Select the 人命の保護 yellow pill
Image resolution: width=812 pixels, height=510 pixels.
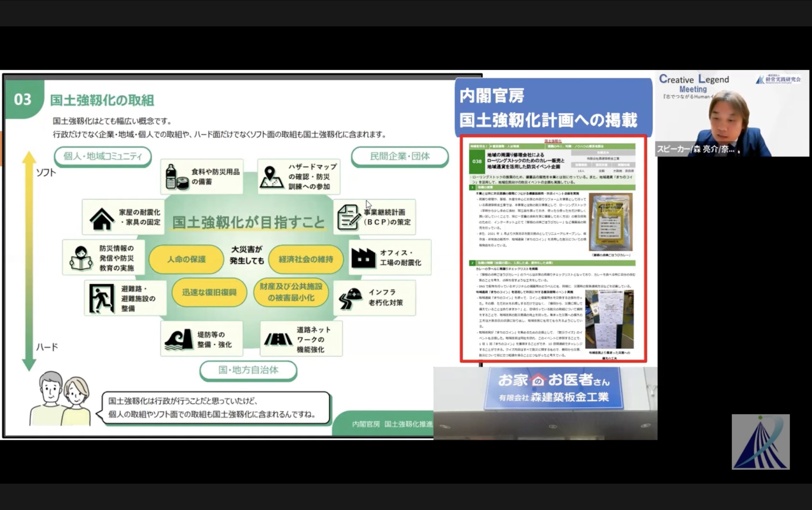pyautogui.click(x=187, y=259)
